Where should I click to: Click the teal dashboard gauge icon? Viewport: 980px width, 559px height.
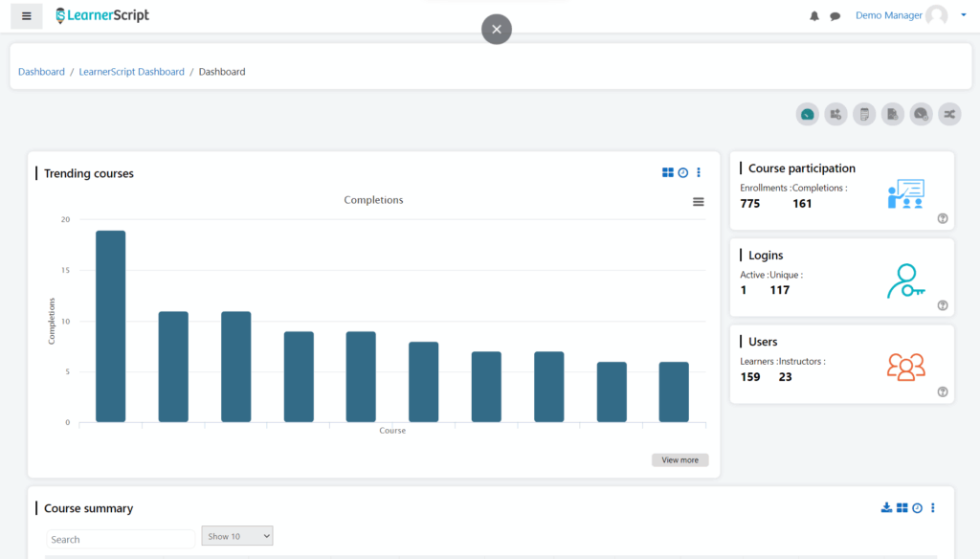coord(808,115)
